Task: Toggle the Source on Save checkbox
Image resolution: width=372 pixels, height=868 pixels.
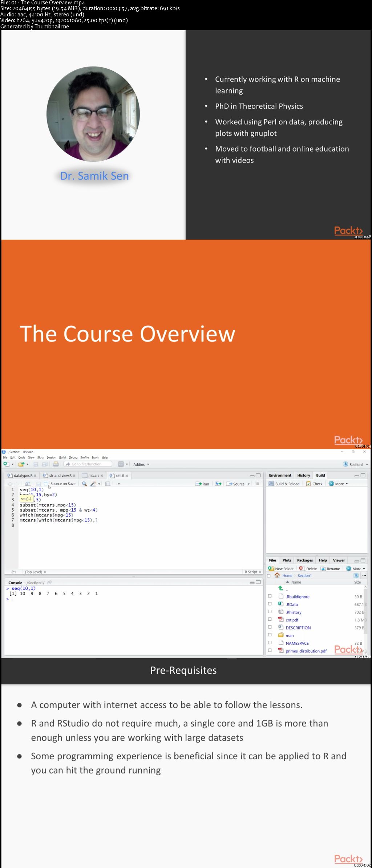Action: coord(46,484)
